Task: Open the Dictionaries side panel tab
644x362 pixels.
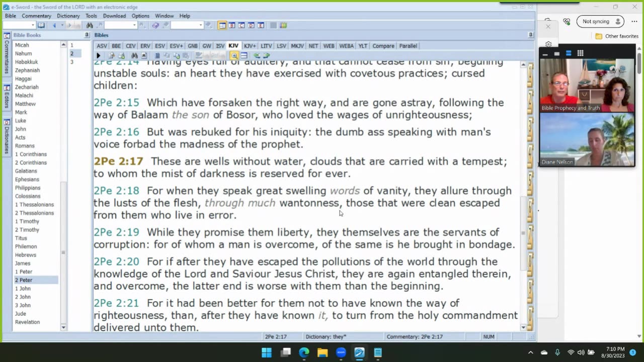Action: pyautogui.click(x=7, y=137)
